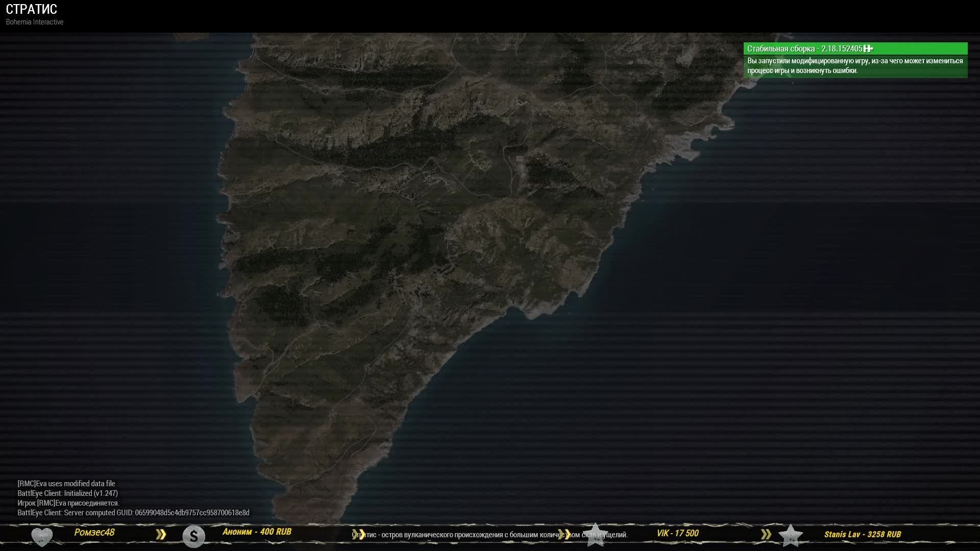This screenshot has height=551, width=980.
Task: Click the Stanis Lav - 3258 RUB entry
Action: pos(862,534)
